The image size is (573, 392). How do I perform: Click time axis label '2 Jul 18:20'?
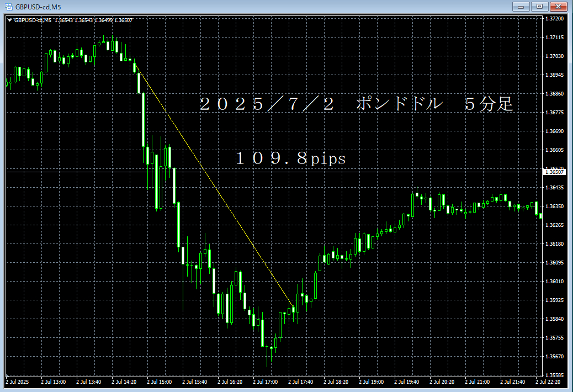[x=336, y=382]
